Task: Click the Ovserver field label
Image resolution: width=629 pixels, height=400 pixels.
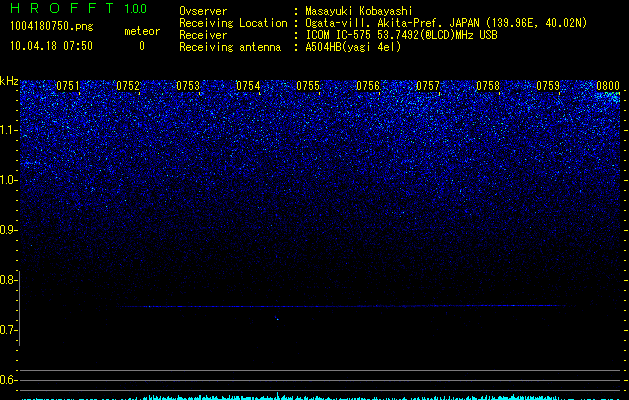Action: (x=203, y=11)
